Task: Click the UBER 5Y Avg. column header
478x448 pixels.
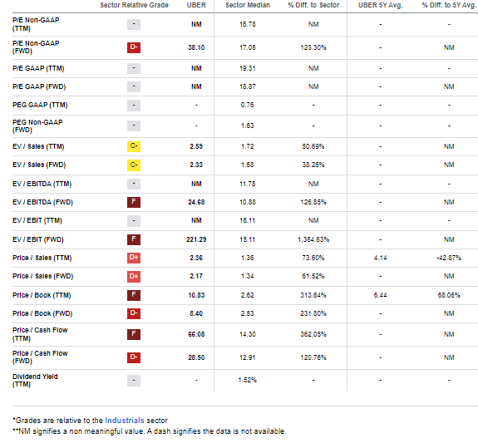Action: click(x=381, y=5)
